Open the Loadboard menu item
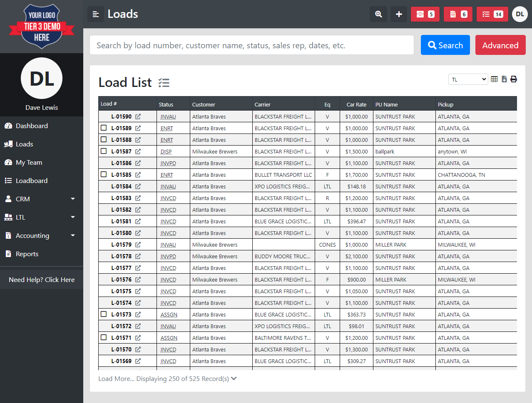The height and width of the screenshot is (403, 532). pyautogui.click(x=32, y=180)
